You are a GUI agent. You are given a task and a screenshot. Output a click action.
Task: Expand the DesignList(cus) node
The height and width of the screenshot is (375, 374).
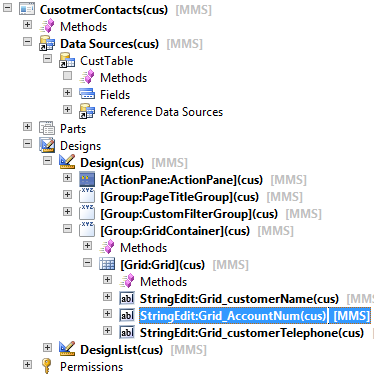pos(47,347)
